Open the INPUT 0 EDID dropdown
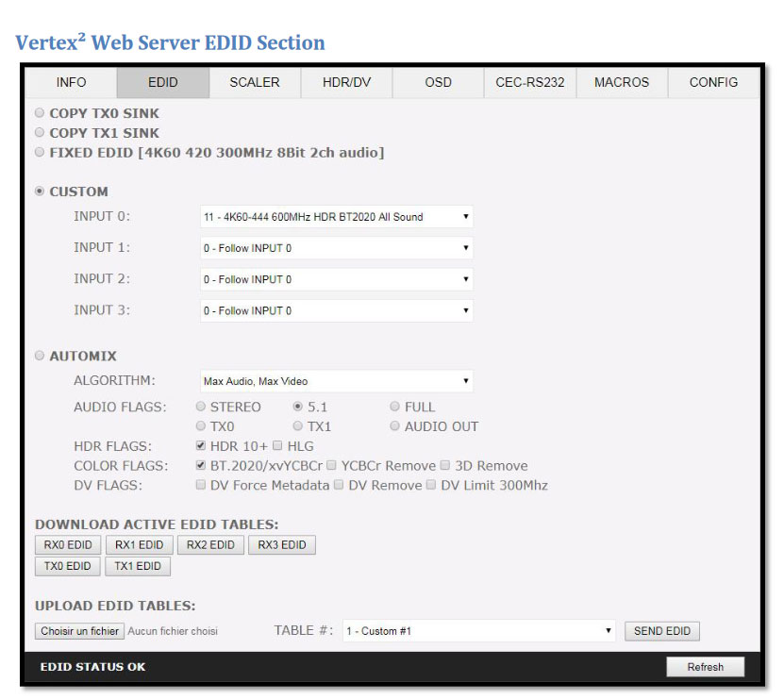This screenshot has width=784, height=699. [x=335, y=216]
